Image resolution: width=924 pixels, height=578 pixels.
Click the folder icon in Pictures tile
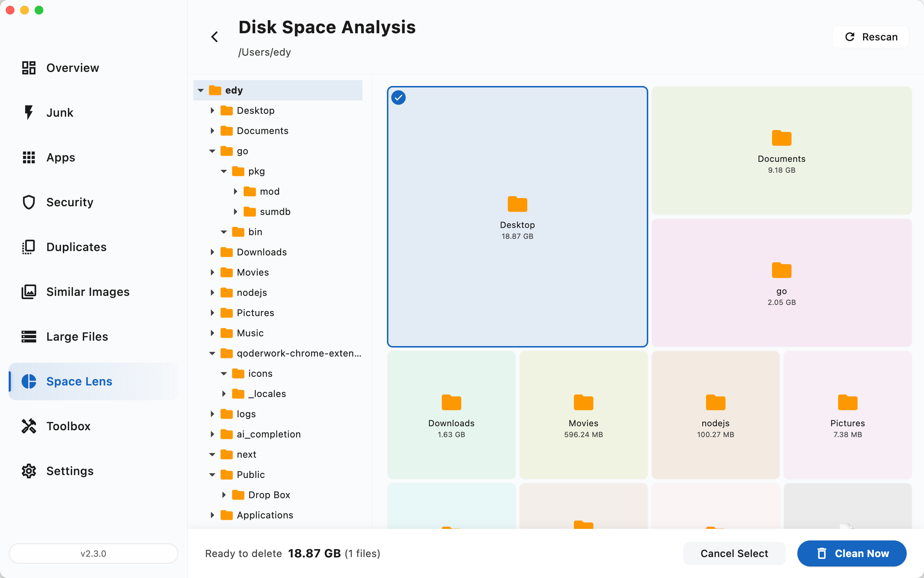point(847,402)
